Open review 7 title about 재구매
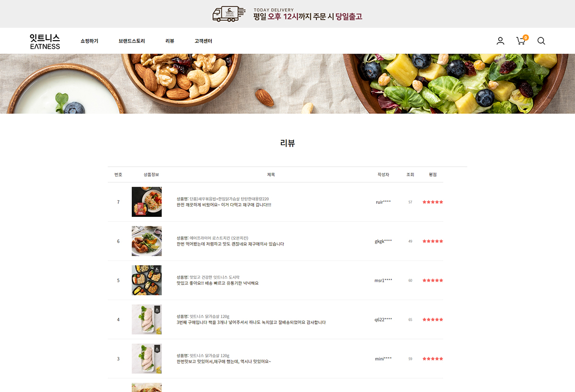Image resolution: width=575 pixels, height=392 pixels. (x=224, y=205)
